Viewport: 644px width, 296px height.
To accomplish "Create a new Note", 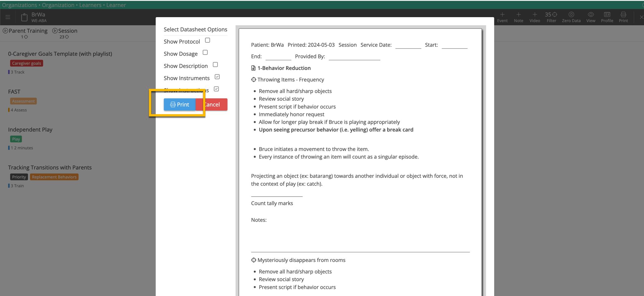I will click(x=519, y=17).
